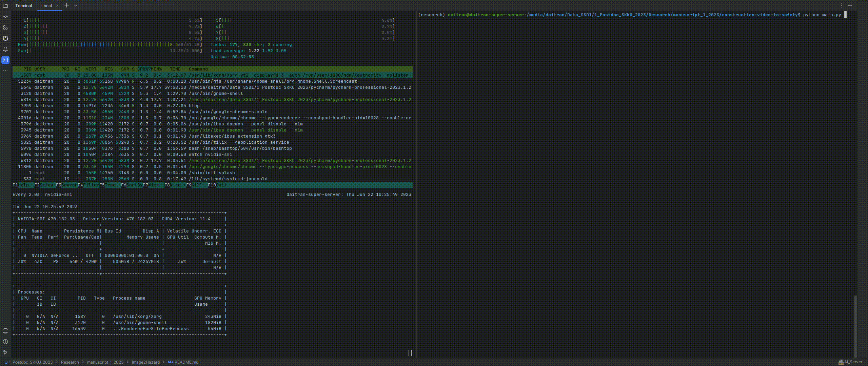Expand the terminal sessions dropdown arrow
Viewport: 868px width, 366px height.
click(x=76, y=6)
